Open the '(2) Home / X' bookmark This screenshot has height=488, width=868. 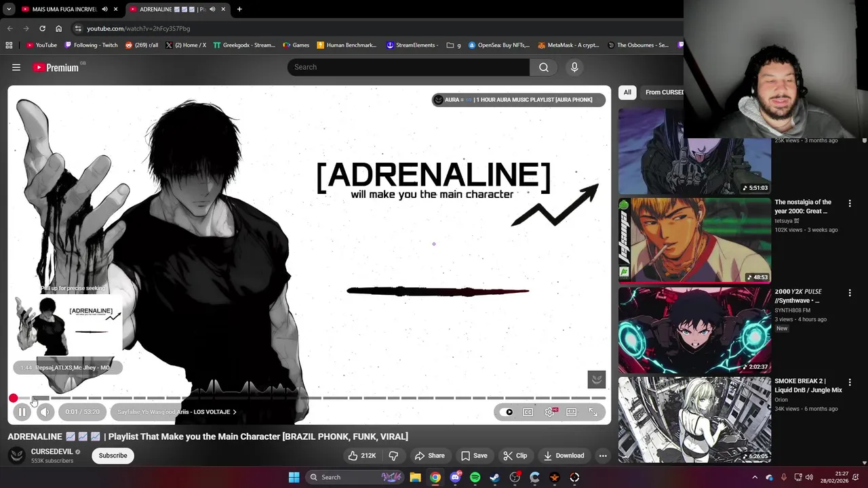(x=186, y=45)
